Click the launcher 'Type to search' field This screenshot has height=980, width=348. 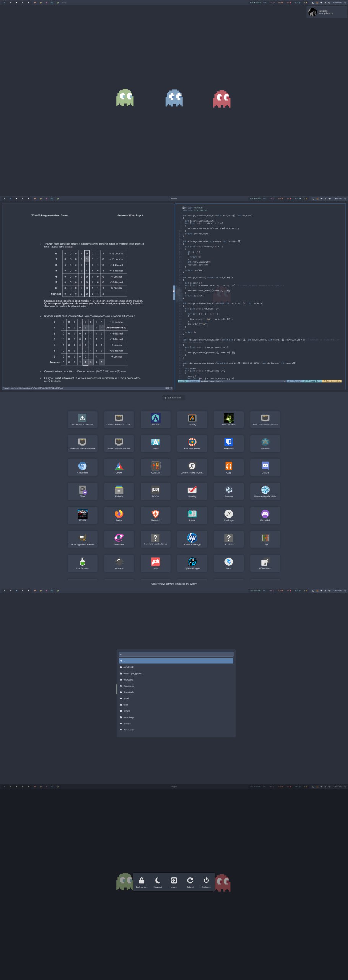click(174, 397)
